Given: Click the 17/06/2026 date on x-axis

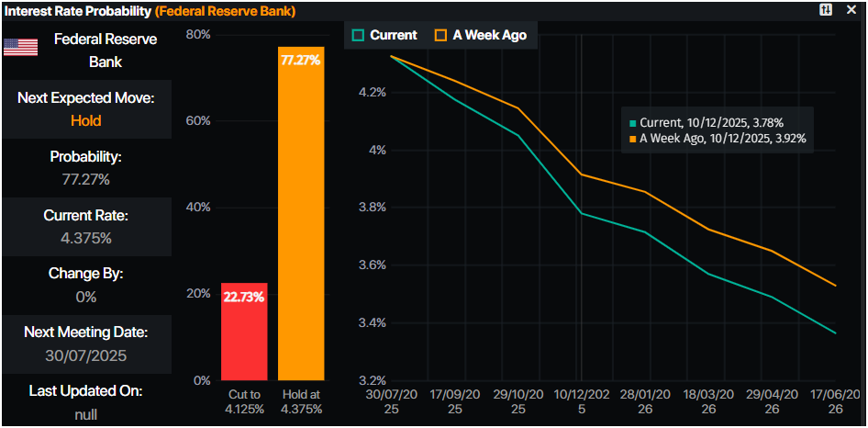Looking at the screenshot, I should tap(833, 401).
